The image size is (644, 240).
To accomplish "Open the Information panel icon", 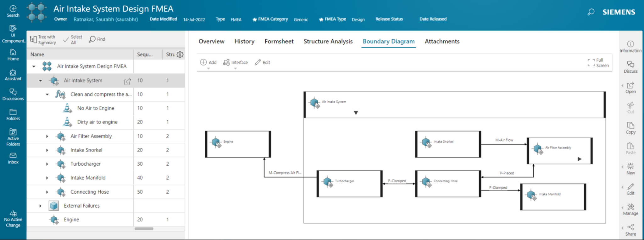I will (630, 46).
